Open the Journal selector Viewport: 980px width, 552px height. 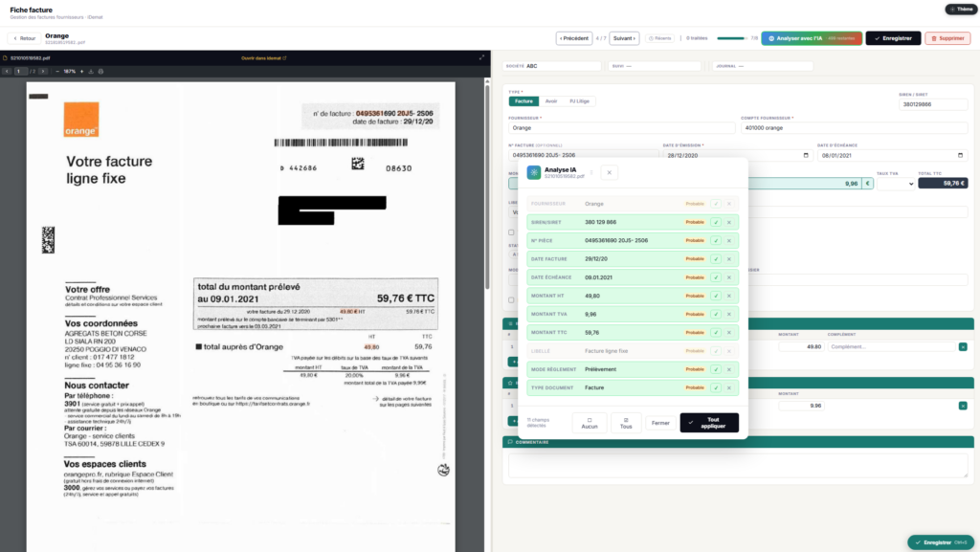point(763,66)
